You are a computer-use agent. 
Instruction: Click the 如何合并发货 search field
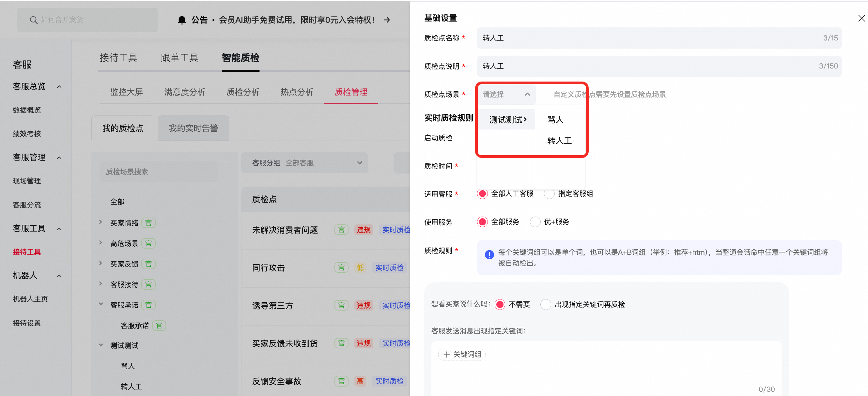(x=87, y=20)
